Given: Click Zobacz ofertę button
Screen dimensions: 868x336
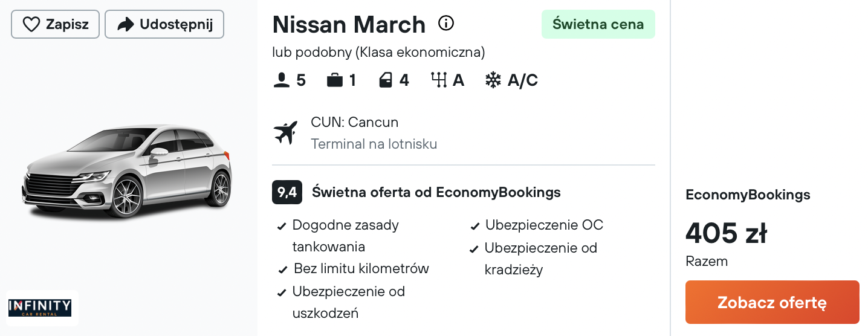Looking at the screenshot, I should [x=772, y=302].
